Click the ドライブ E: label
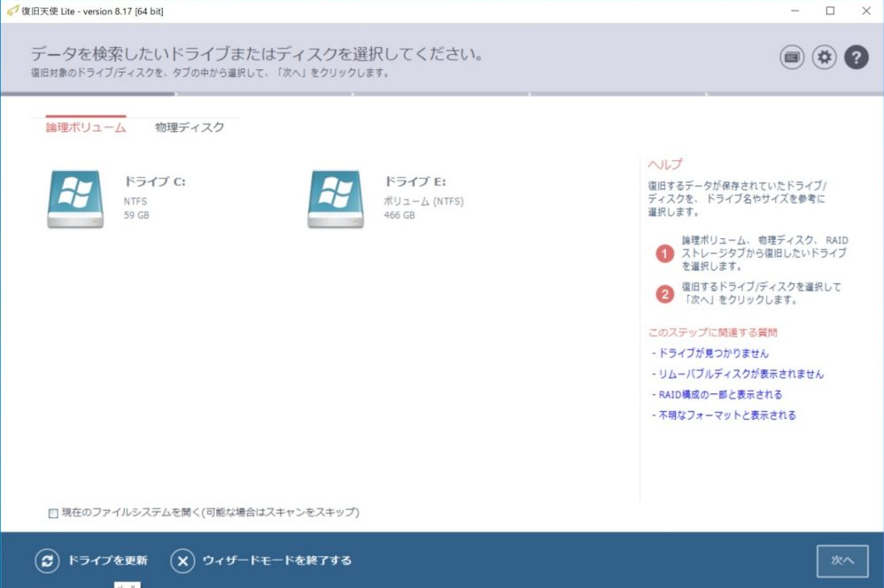Image resolution: width=884 pixels, height=588 pixels. (415, 182)
